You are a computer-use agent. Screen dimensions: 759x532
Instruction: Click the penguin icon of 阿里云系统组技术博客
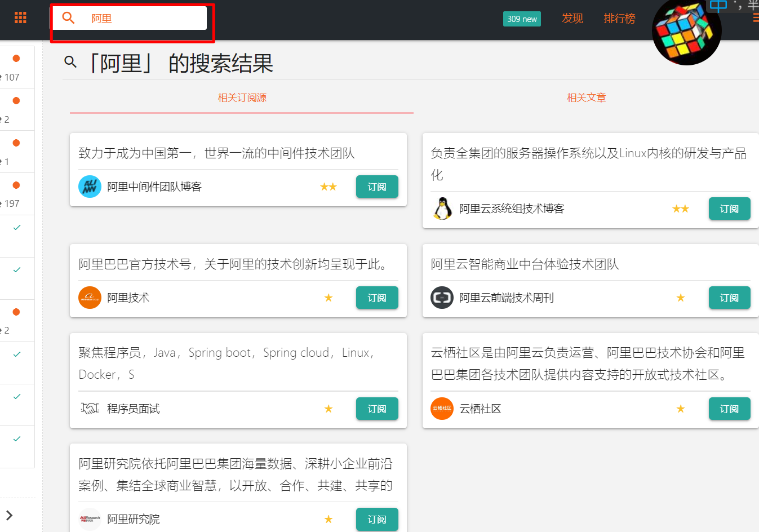point(442,209)
